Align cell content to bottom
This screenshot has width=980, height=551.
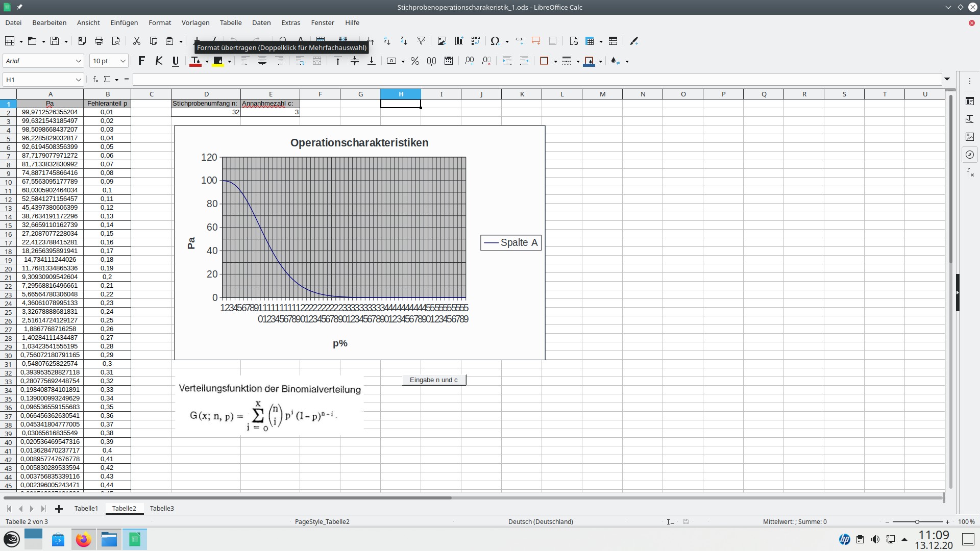coord(372,61)
